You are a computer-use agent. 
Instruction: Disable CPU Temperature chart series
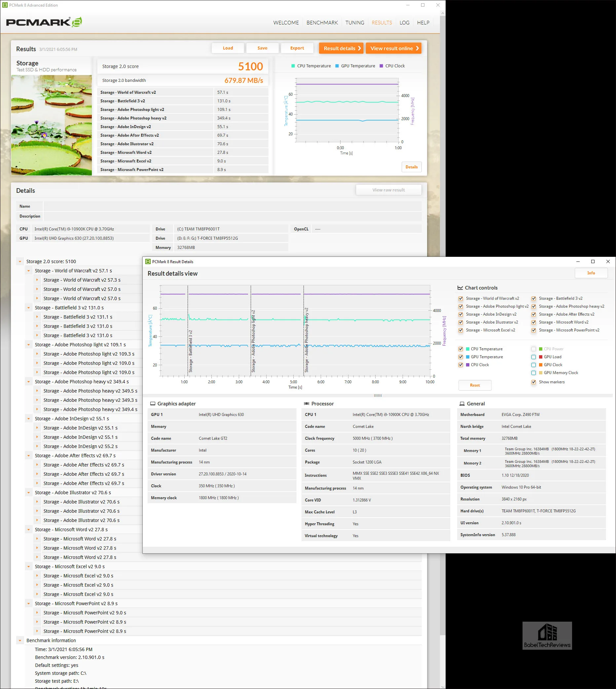[460, 349]
